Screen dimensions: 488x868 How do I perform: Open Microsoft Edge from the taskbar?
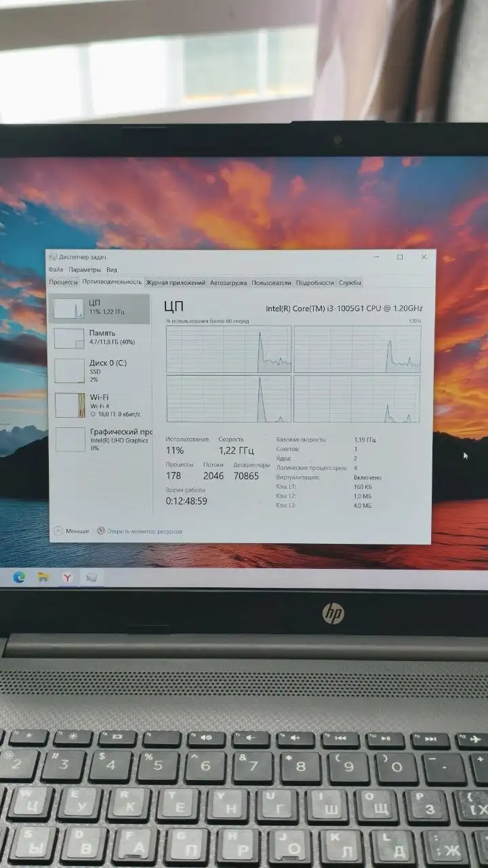pos(19,577)
